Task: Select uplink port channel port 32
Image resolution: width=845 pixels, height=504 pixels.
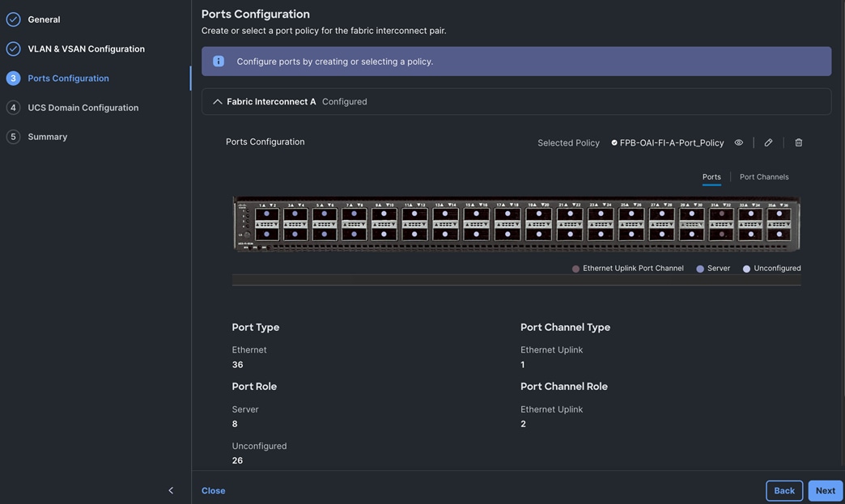Action: tap(722, 235)
